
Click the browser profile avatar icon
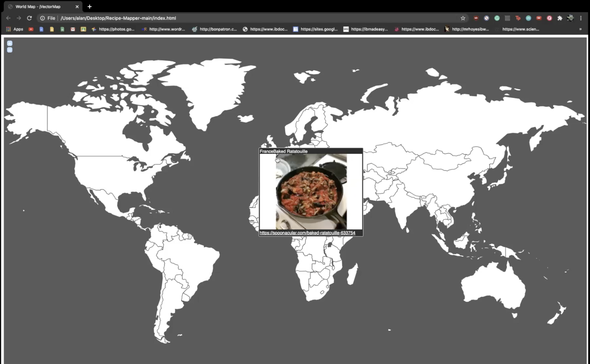click(571, 18)
